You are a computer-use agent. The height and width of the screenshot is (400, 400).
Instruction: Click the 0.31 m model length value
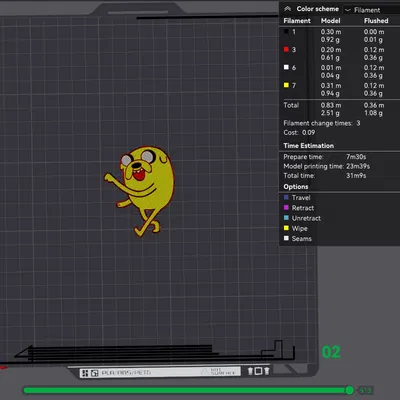[331, 86]
